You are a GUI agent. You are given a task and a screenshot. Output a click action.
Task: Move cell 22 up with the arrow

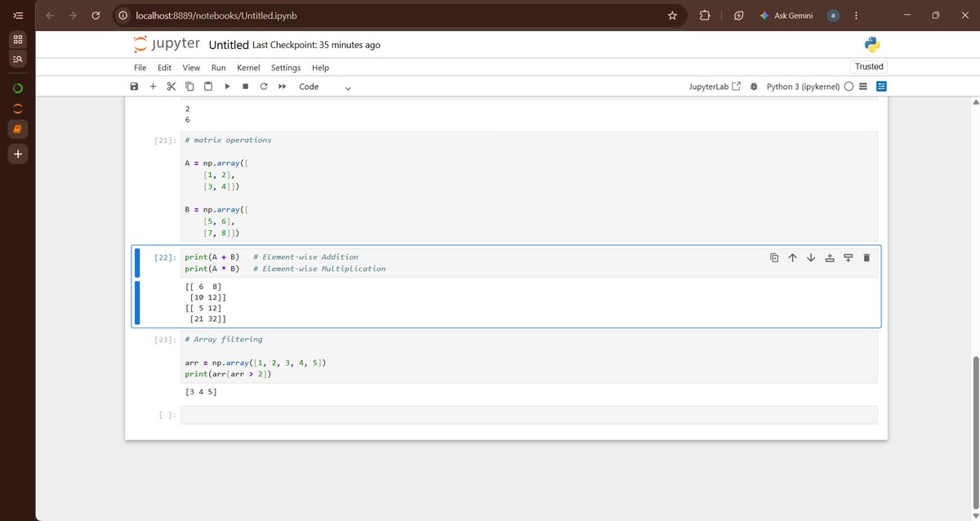(x=792, y=258)
